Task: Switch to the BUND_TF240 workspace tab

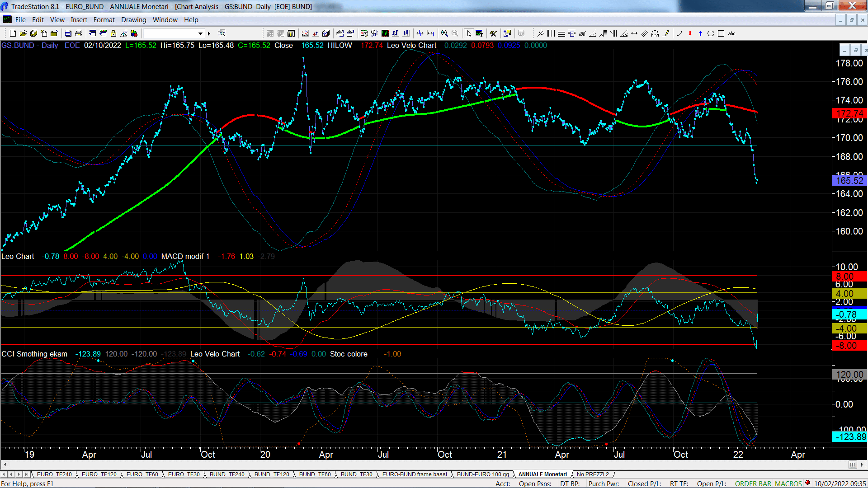Action: point(227,474)
